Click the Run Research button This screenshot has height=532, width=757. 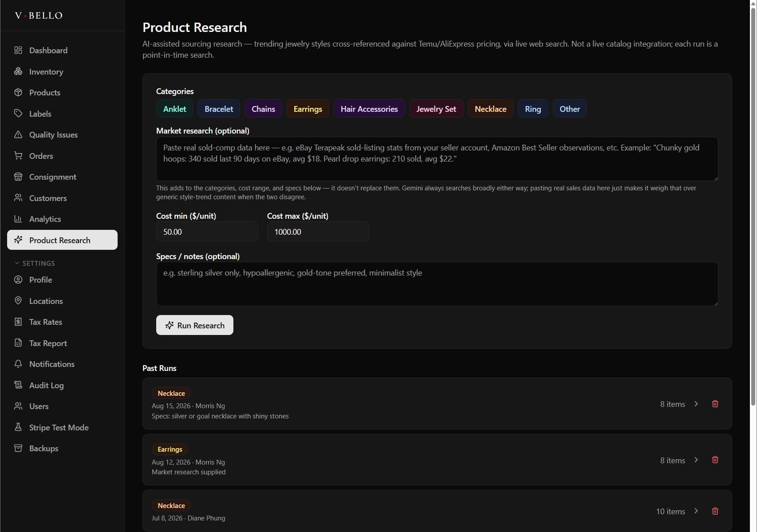[195, 325]
